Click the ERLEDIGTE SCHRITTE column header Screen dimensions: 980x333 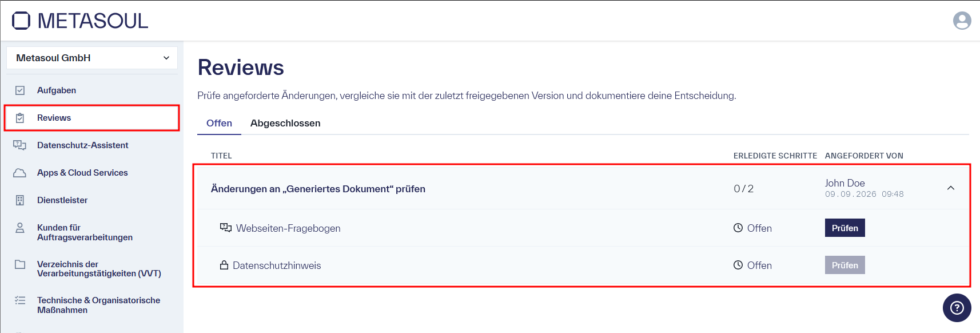click(775, 156)
